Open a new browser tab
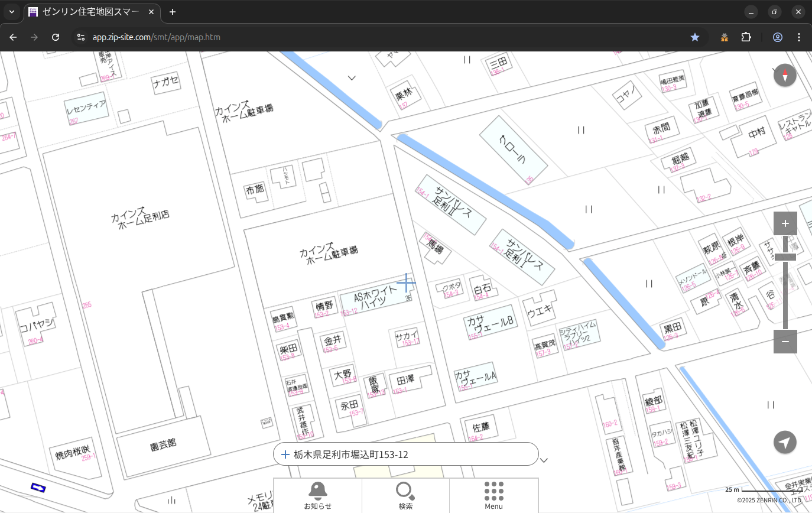812x513 pixels. (173, 12)
